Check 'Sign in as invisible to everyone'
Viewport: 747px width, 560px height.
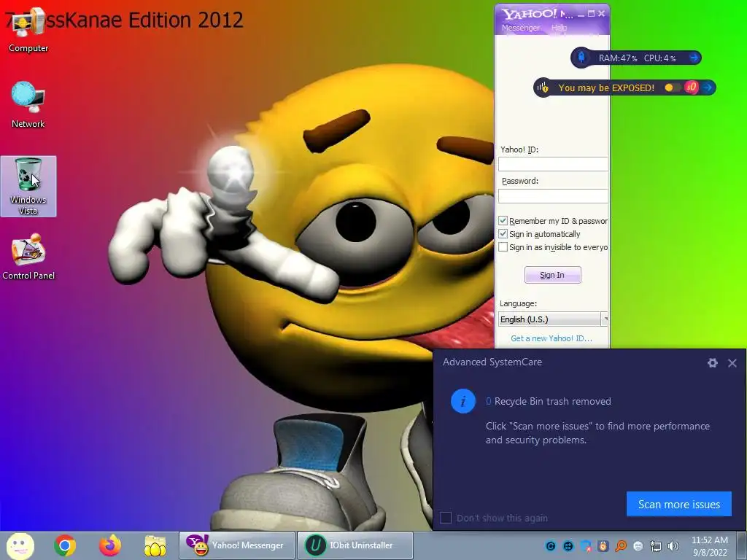(x=503, y=247)
